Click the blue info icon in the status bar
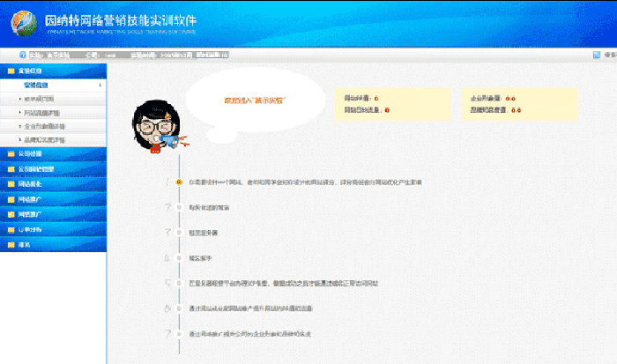Viewport: 617px width, 364px height. (22, 54)
